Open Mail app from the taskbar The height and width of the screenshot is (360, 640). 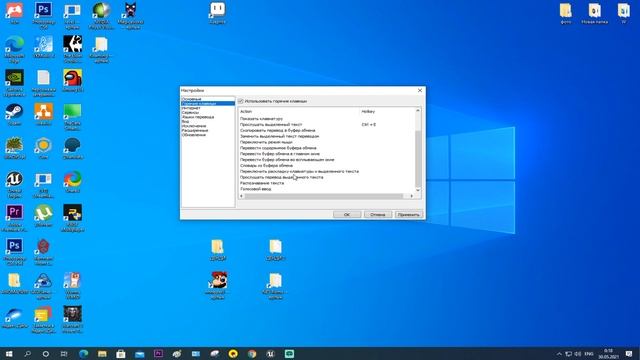[x=140, y=353]
